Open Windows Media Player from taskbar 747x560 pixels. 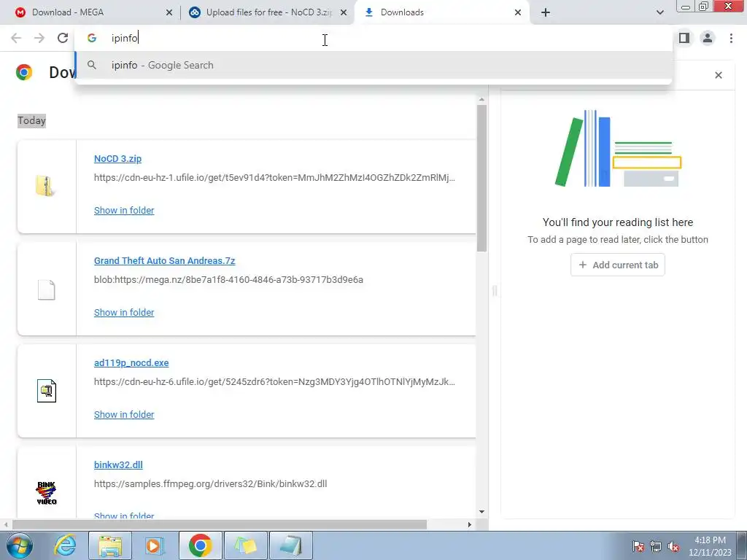click(155, 545)
